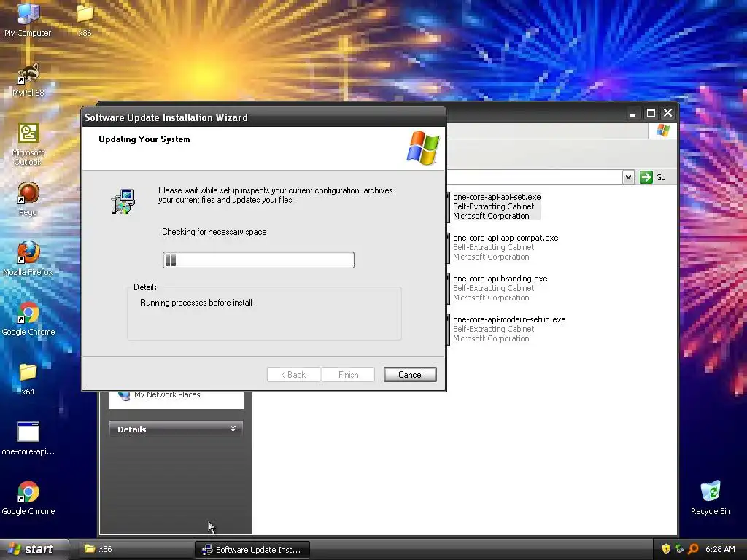Maximize the Explorer window behind wizard
Screen dimensions: 747x560
tap(651, 113)
